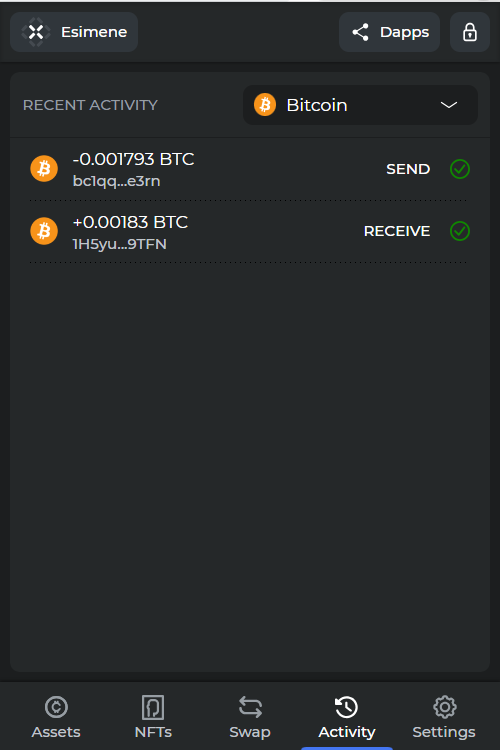Open the +0.00183 BTC receive transaction
Viewport: 500px width, 750px height.
(248, 231)
